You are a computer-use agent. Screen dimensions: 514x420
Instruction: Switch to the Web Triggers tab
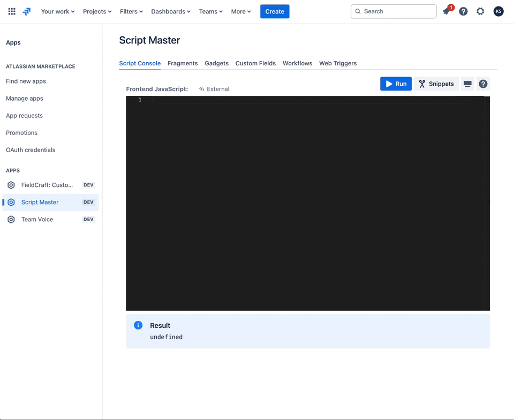click(x=338, y=63)
